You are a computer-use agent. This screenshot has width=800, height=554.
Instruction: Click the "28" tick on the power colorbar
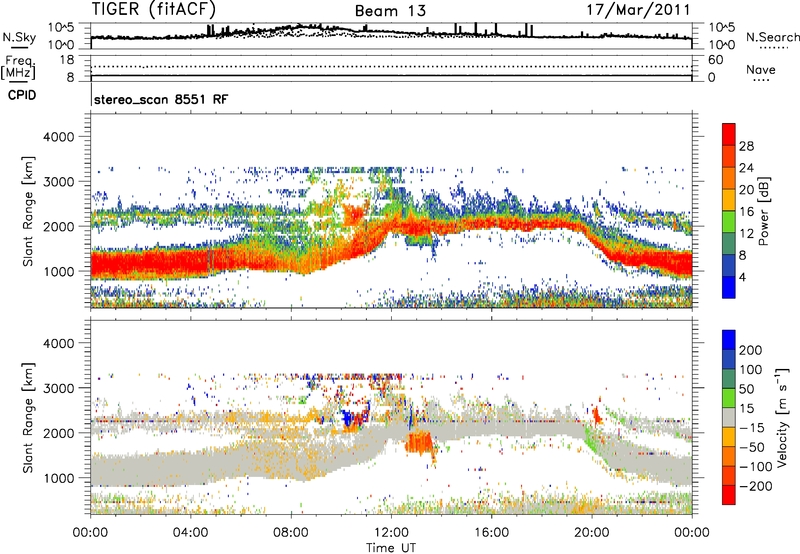(x=746, y=146)
